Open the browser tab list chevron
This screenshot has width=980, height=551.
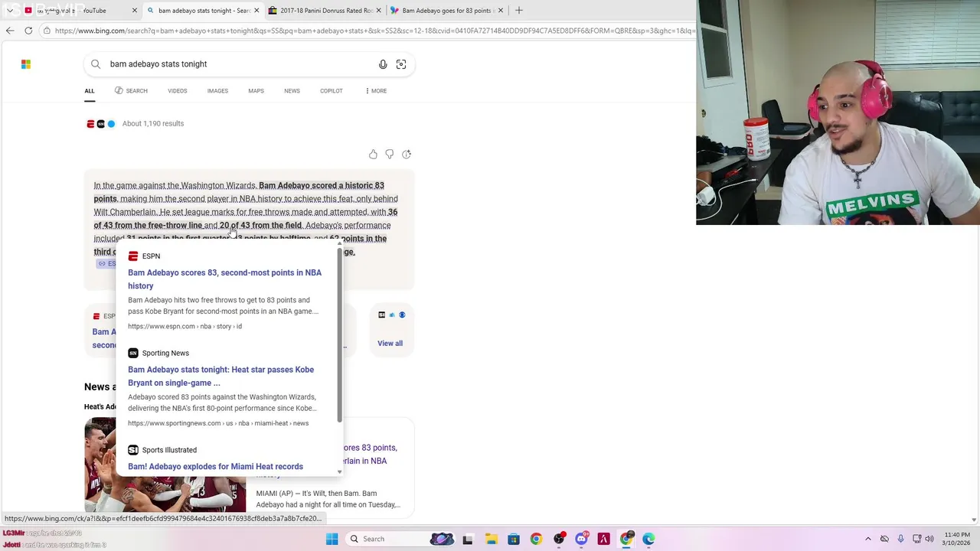[x=9, y=11]
